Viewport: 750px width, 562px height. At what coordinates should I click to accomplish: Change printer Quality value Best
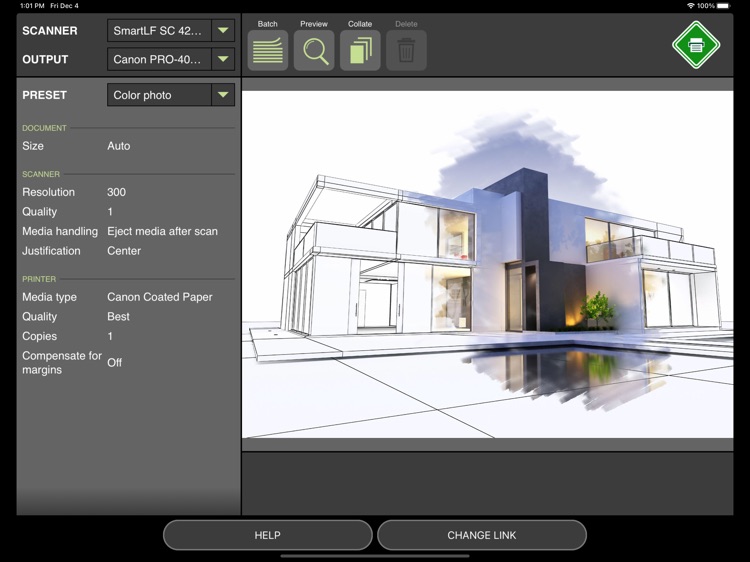(118, 317)
